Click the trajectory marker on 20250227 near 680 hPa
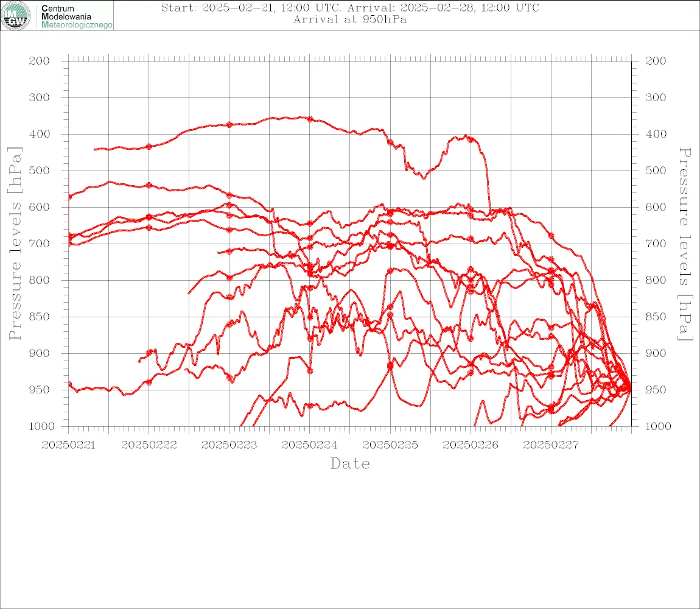This screenshot has height=609, width=700. pos(551,236)
